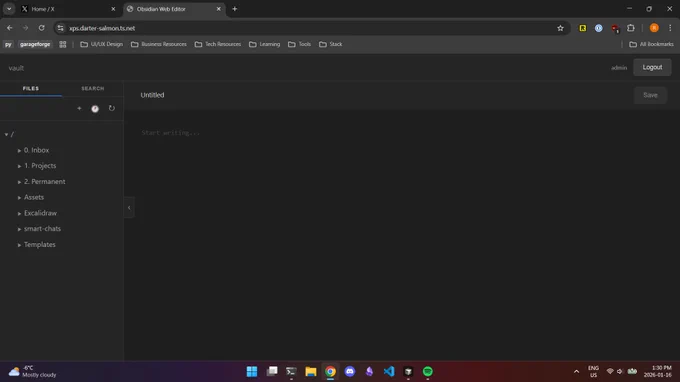
Task: Open the "garageforge" bookmark
Action: [x=35, y=44]
